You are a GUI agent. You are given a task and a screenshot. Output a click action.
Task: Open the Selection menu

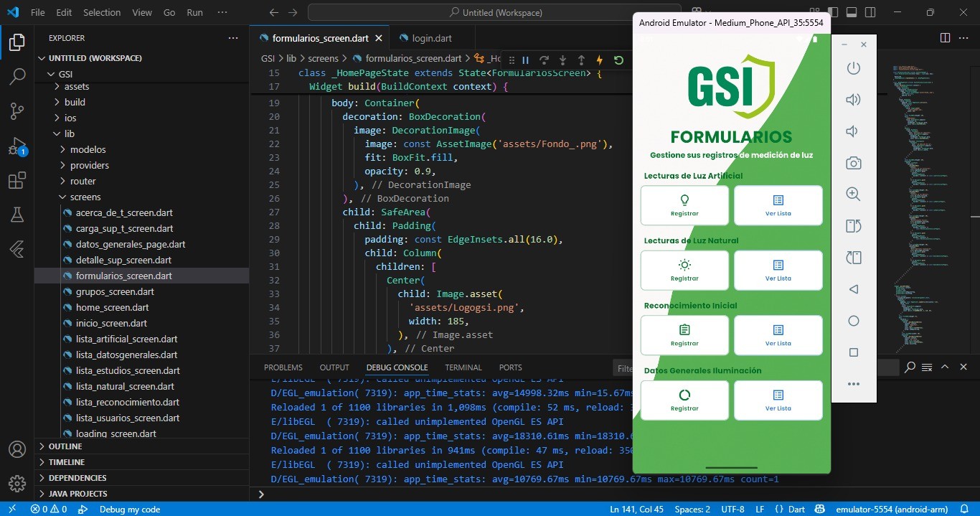102,12
